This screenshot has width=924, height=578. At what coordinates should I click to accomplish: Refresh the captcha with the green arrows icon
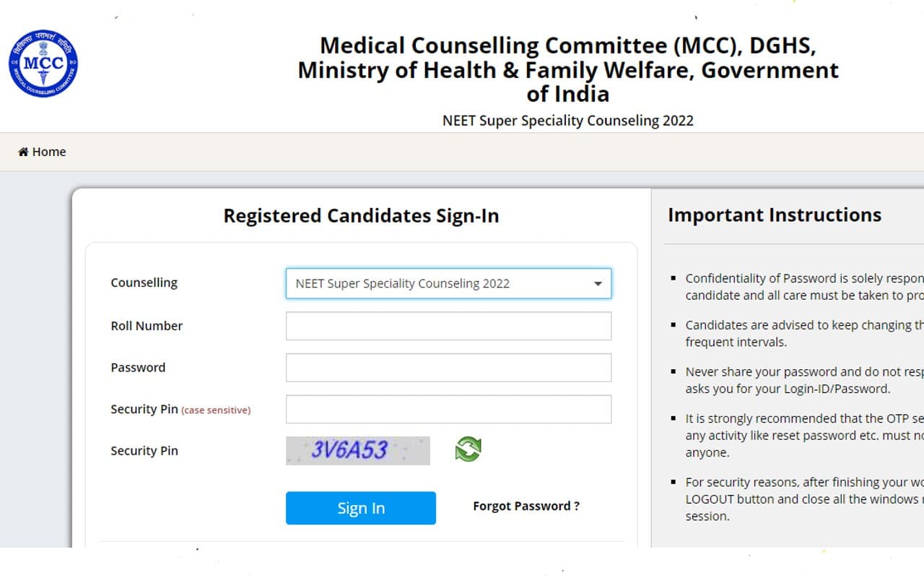point(466,449)
